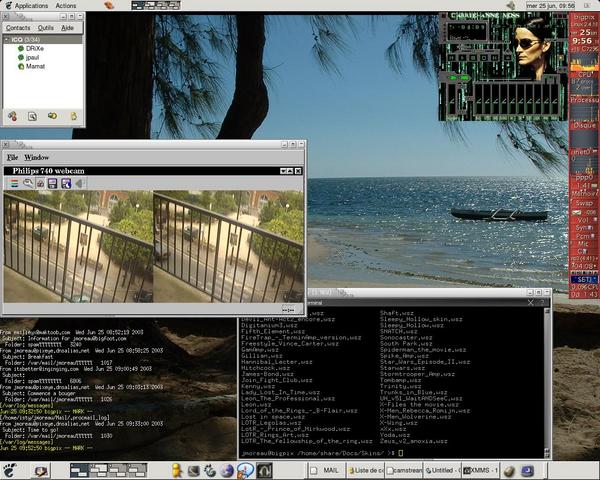
Task: Click the speaker volume icon in top panel
Action: pos(510,5)
